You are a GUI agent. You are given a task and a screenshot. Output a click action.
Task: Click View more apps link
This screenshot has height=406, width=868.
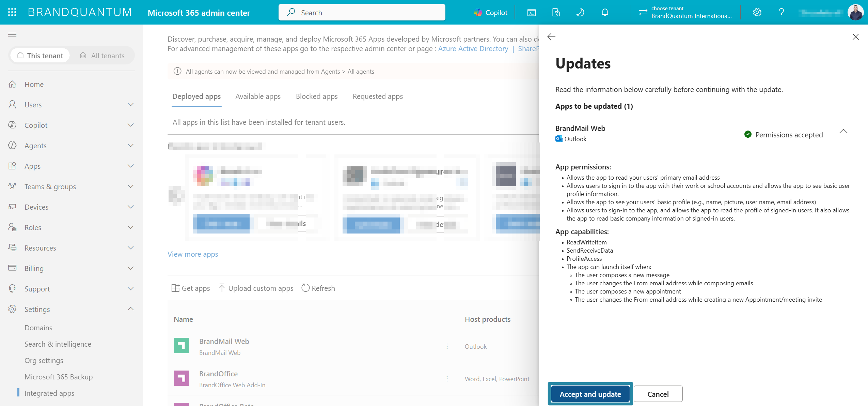tap(193, 254)
